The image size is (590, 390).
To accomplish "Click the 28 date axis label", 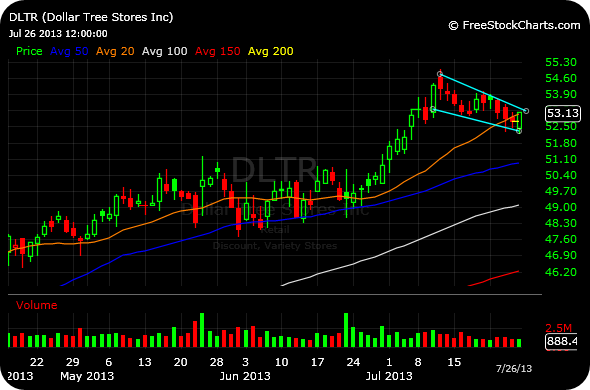I will coord(216,362).
